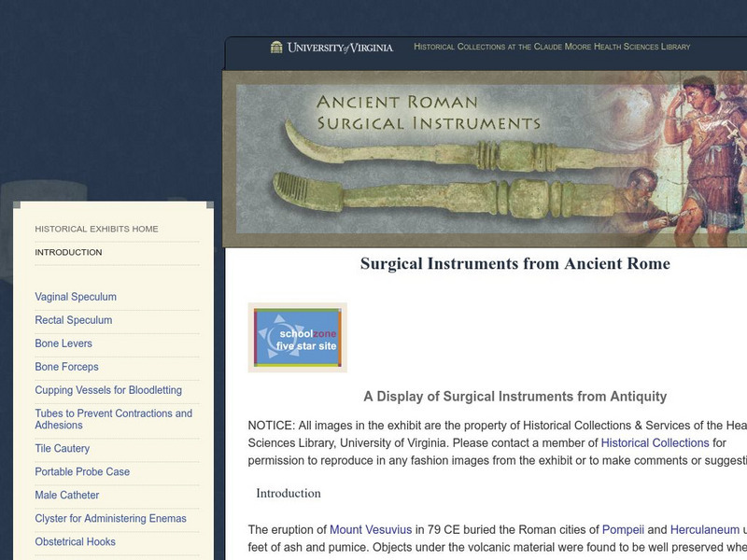Click the subheading A Display of Surgical Instruments from Antiquity
The image size is (747, 560).
[x=515, y=396]
